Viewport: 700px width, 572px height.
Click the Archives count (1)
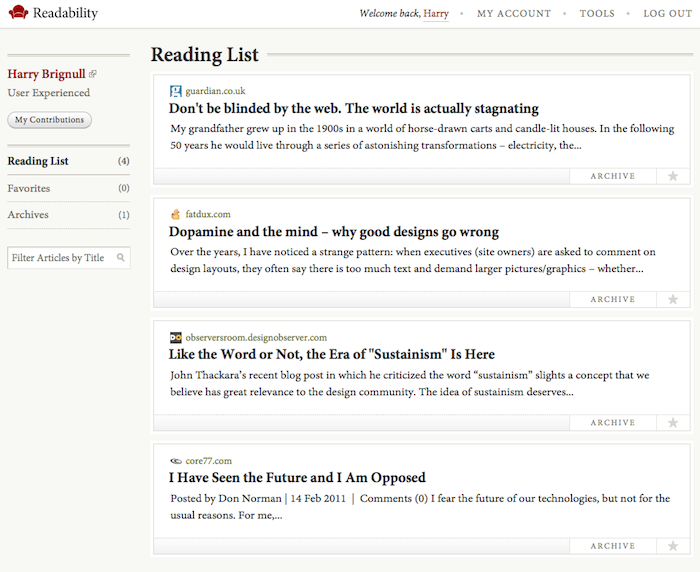coord(124,215)
